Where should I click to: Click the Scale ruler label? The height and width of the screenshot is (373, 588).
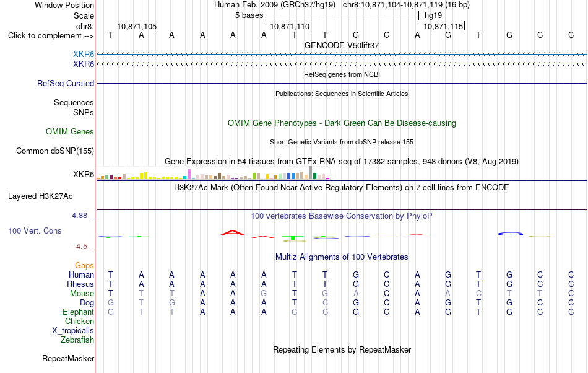[84, 15]
